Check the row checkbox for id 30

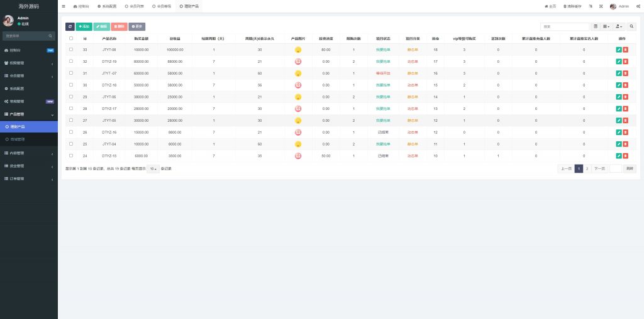pos(71,85)
